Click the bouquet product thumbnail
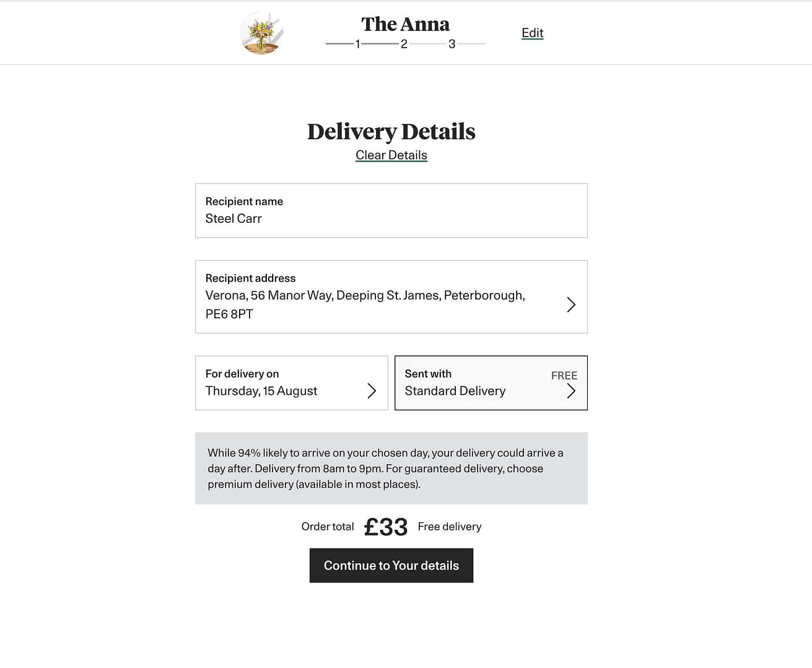This screenshot has width=812, height=668. pos(261,33)
